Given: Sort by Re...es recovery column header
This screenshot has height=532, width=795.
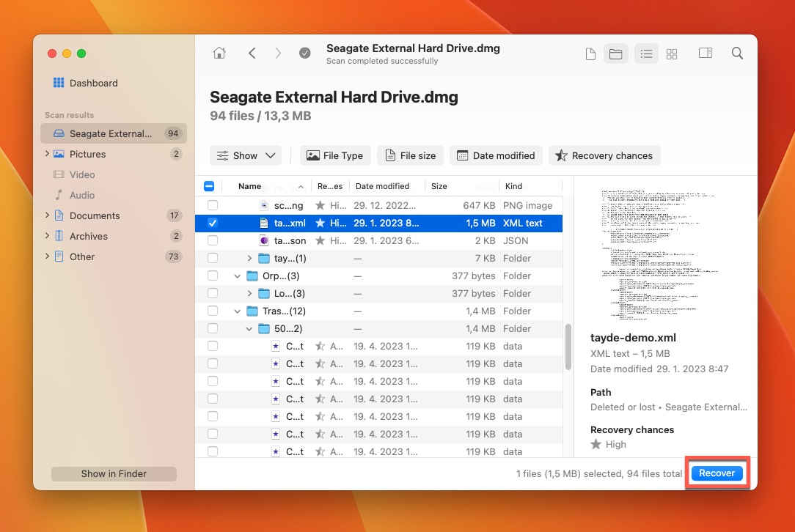Looking at the screenshot, I should (330, 186).
